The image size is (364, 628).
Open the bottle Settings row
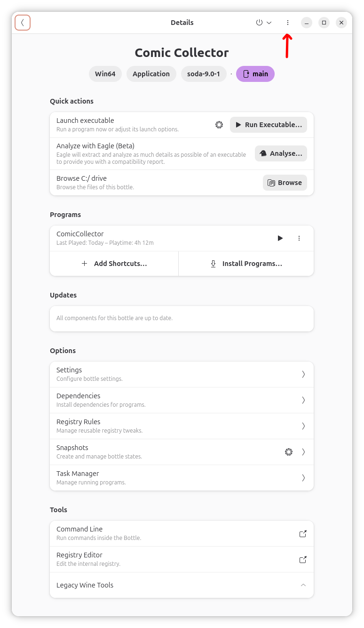point(182,374)
